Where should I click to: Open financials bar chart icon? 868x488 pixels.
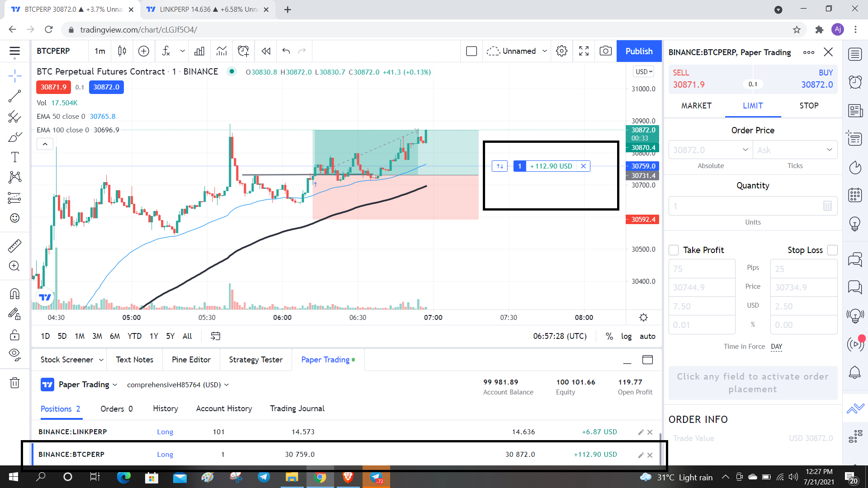click(199, 51)
